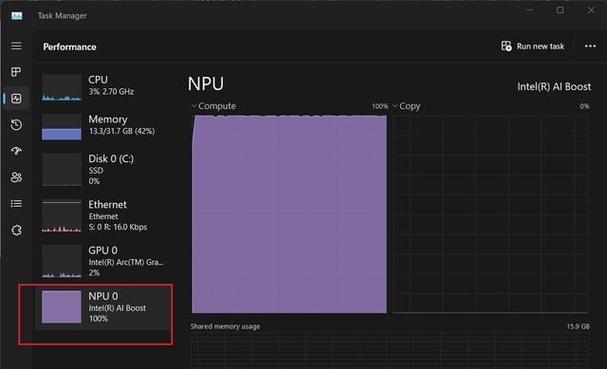Click the Run new task button
The height and width of the screenshot is (369, 607).
pyautogui.click(x=533, y=46)
